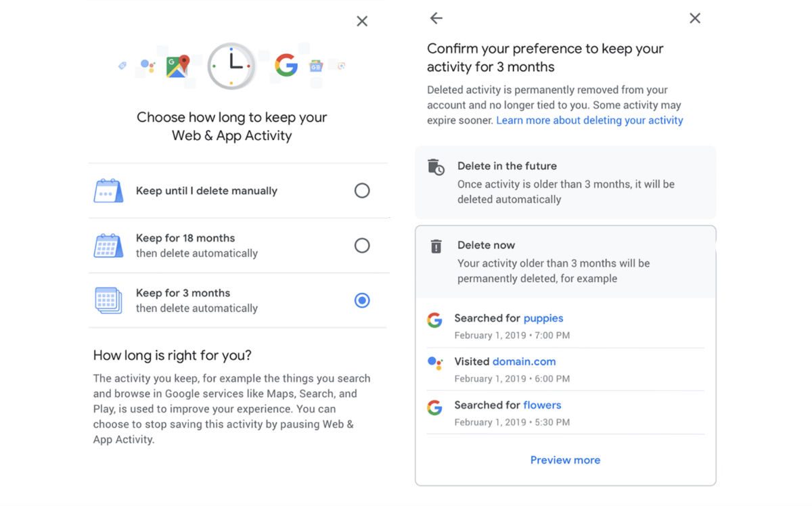Close the confirm preference dialog
Image resolution: width=812 pixels, height=506 pixels.
point(695,19)
